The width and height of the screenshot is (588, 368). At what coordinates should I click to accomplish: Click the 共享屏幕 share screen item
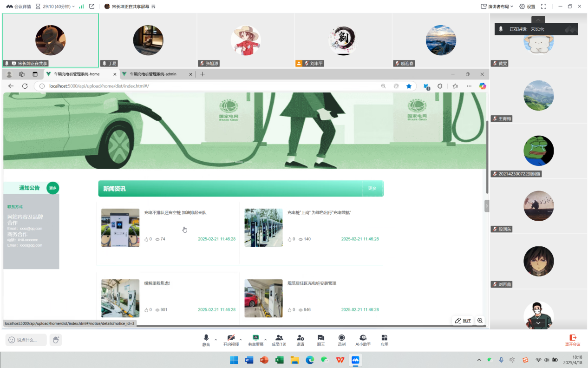click(255, 340)
